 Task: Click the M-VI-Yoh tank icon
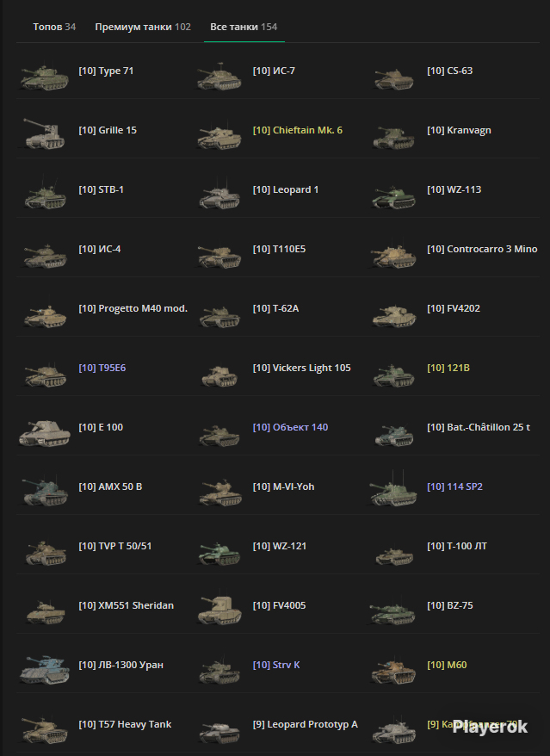click(x=219, y=493)
